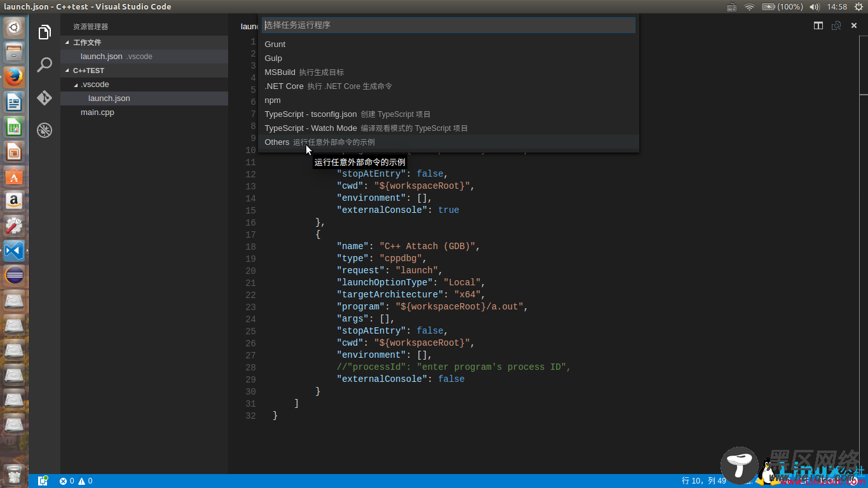Click the "stopAtEntry": false line 12

(x=393, y=173)
